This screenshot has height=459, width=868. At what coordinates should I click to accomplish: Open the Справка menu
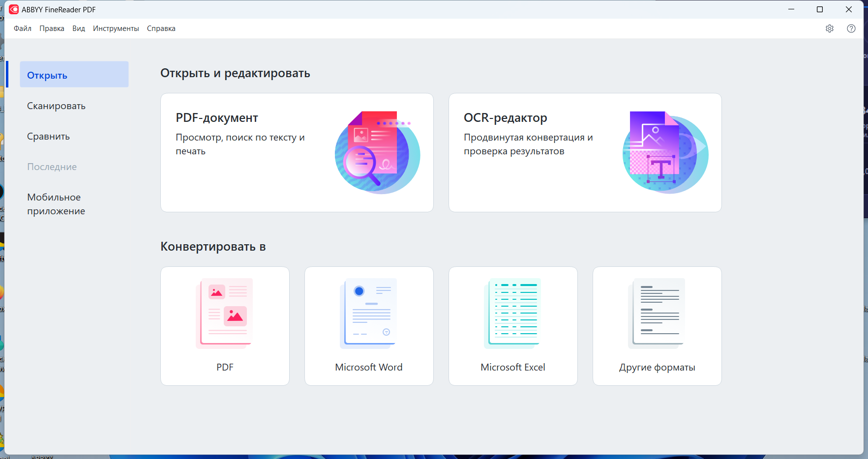[x=161, y=29]
